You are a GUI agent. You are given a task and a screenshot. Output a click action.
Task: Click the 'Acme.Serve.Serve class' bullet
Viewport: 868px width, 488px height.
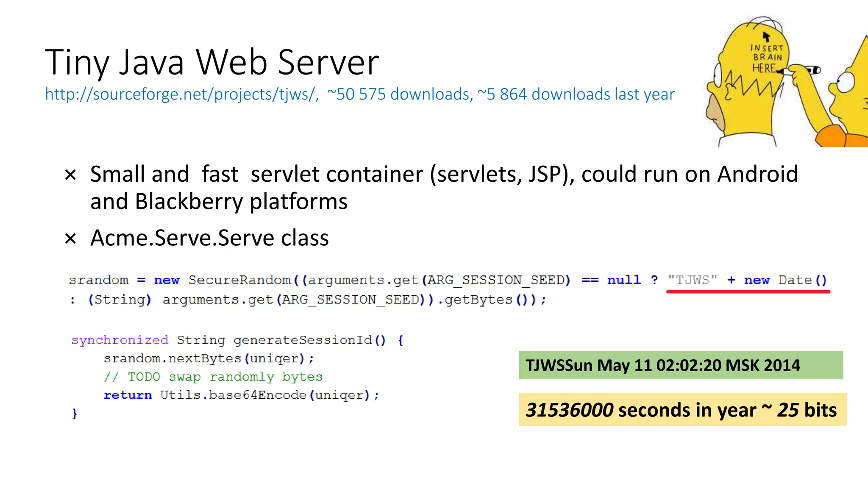tap(209, 238)
